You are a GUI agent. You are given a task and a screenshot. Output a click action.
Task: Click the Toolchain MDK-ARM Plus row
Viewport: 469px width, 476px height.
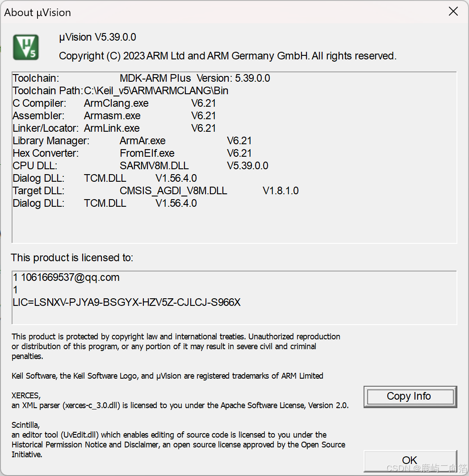[x=141, y=78]
